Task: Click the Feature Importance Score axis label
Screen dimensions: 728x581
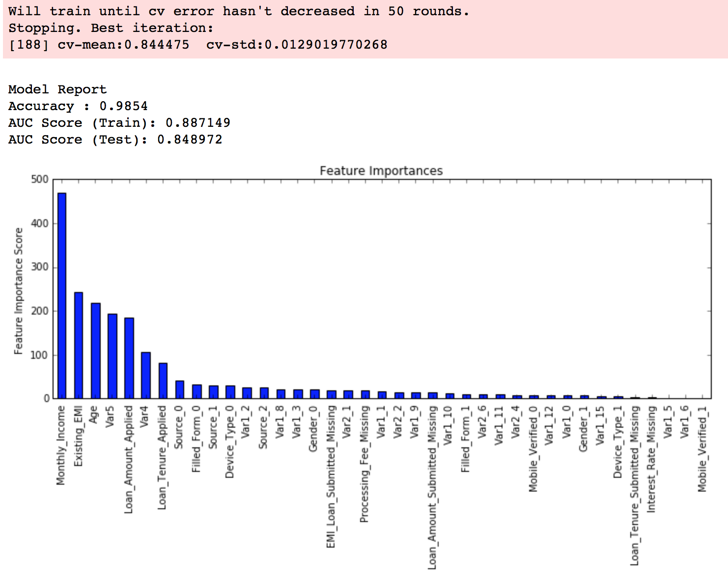Action: point(19,291)
